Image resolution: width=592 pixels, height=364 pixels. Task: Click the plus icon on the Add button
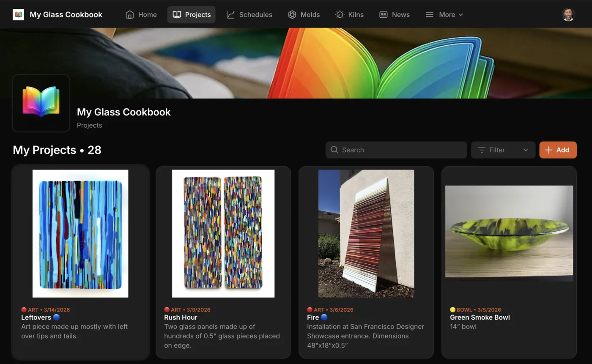click(549, 150)
